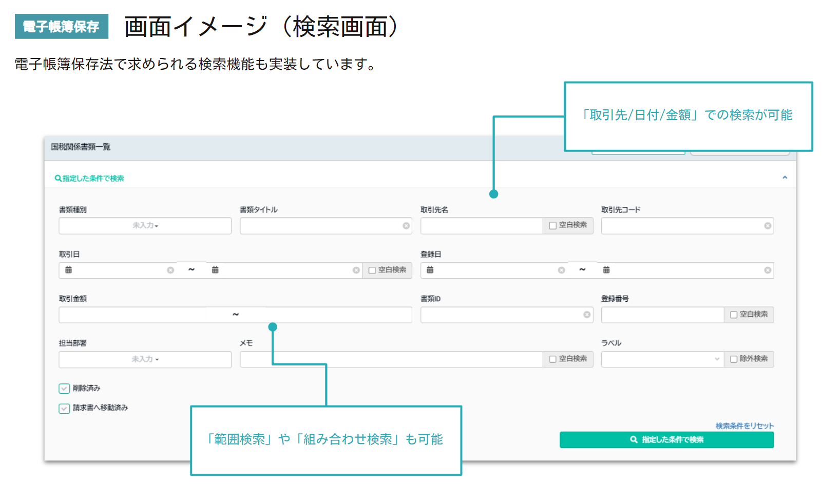Collapse search panel with the chevron arrow

coord(784,178)
